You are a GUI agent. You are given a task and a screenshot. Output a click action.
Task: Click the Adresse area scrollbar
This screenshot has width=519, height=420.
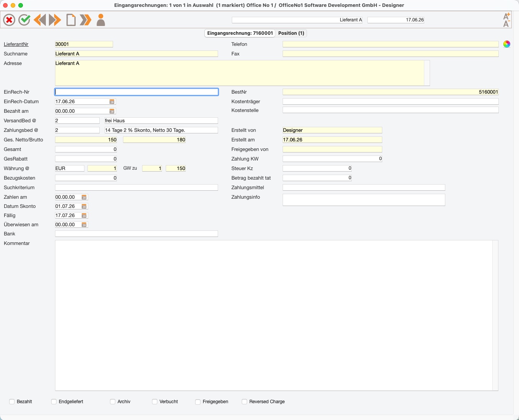pos(427,73)
